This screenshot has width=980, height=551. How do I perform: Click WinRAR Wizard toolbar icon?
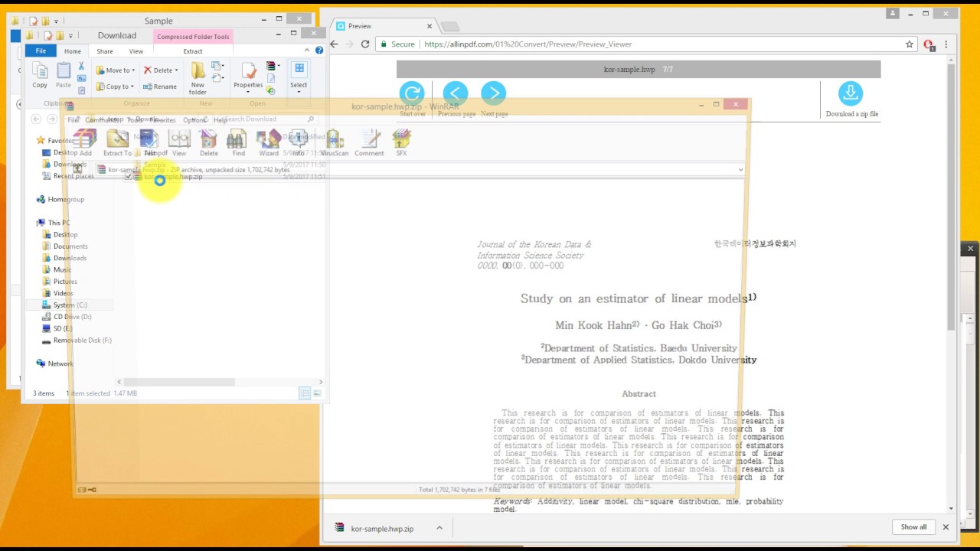[268, 139]
